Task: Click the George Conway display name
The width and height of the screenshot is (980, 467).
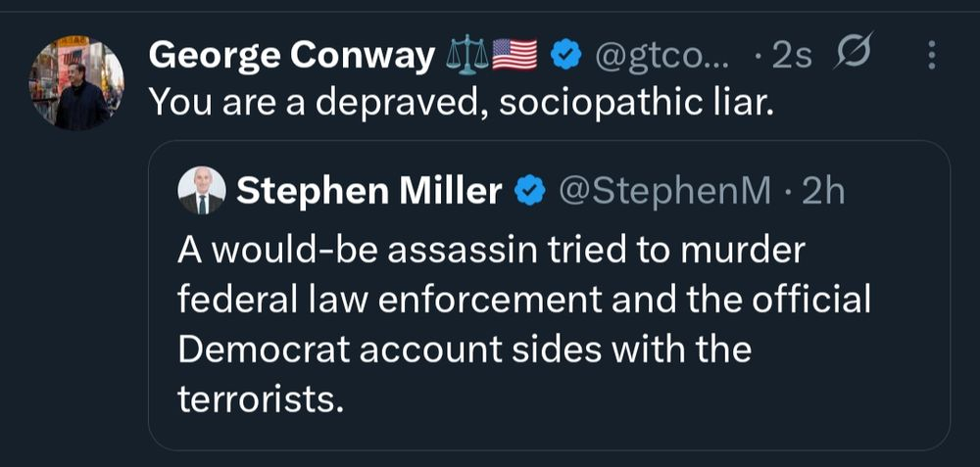Action: (291, 57)
